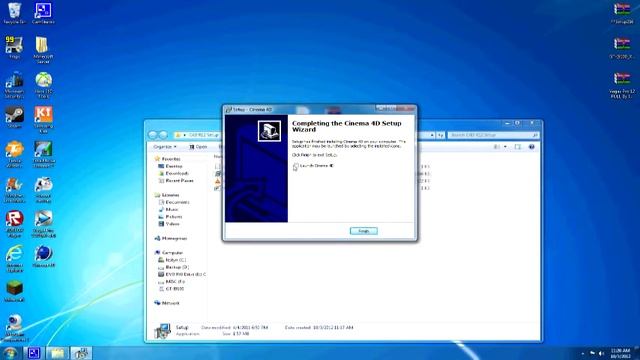Click the taskbar clock

pos(620,353)
